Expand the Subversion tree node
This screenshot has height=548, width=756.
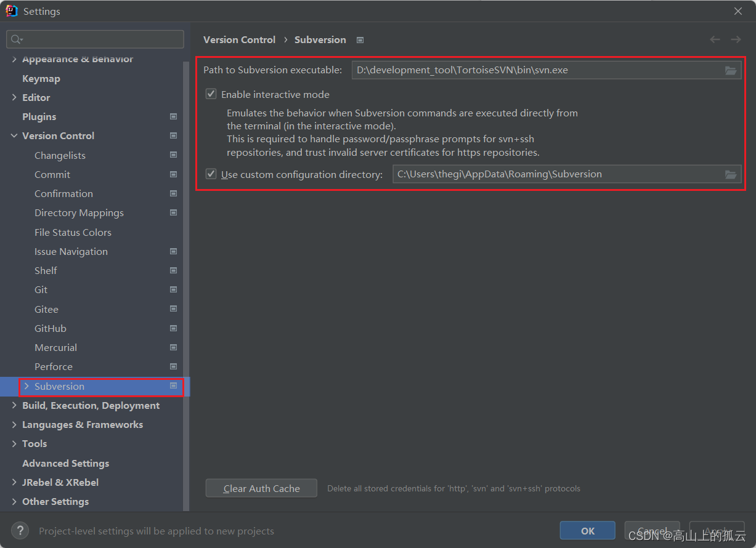pyautogui.click(x=26, y=386)
